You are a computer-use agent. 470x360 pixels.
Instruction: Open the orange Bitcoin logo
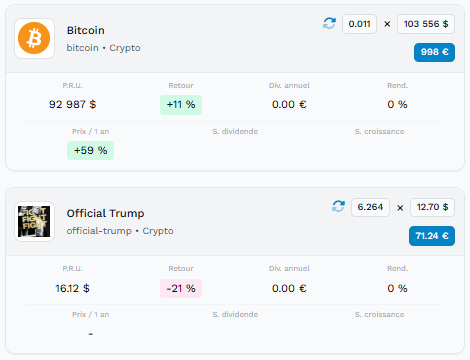tap(34, 38)
